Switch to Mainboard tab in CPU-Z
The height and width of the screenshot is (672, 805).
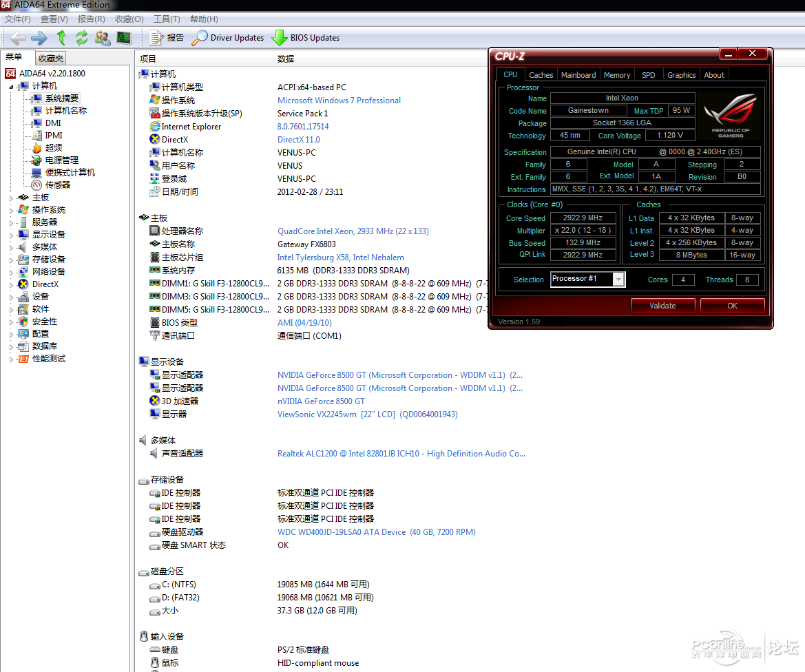point(578,75)
